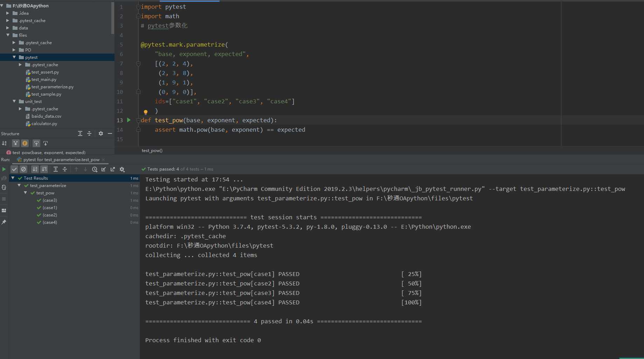Screen dimensions: 644x359
Task: Open the test runner settings gear
Action: pos(122,169)
